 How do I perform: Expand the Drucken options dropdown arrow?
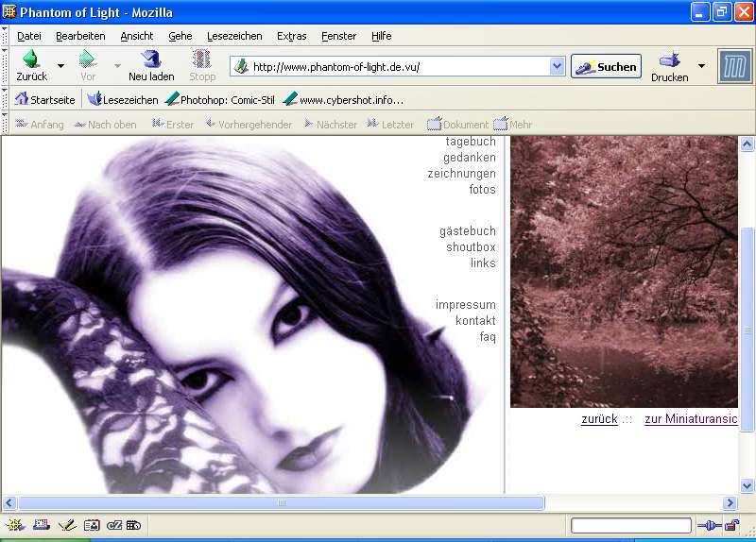pyautogui.click(x=701, y=66)
